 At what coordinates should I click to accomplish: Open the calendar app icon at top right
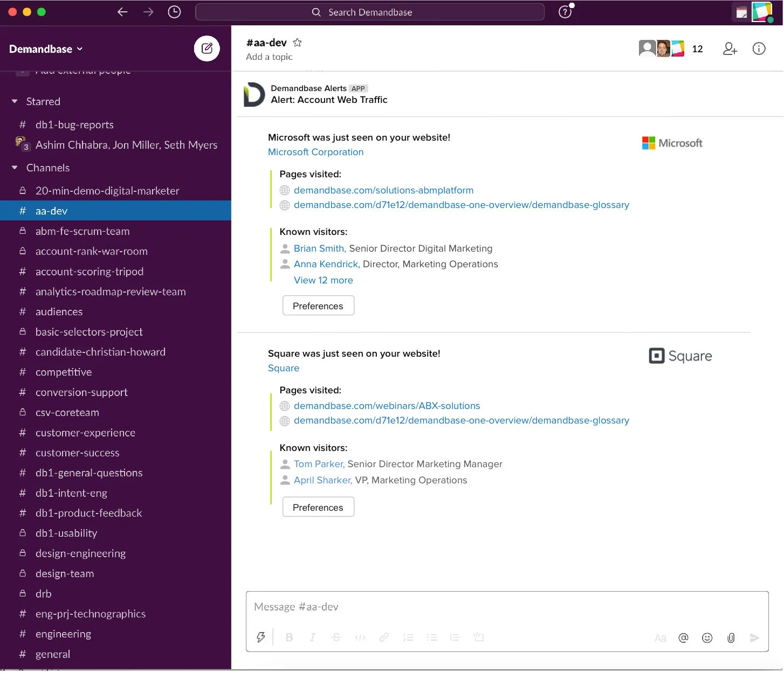741,12
